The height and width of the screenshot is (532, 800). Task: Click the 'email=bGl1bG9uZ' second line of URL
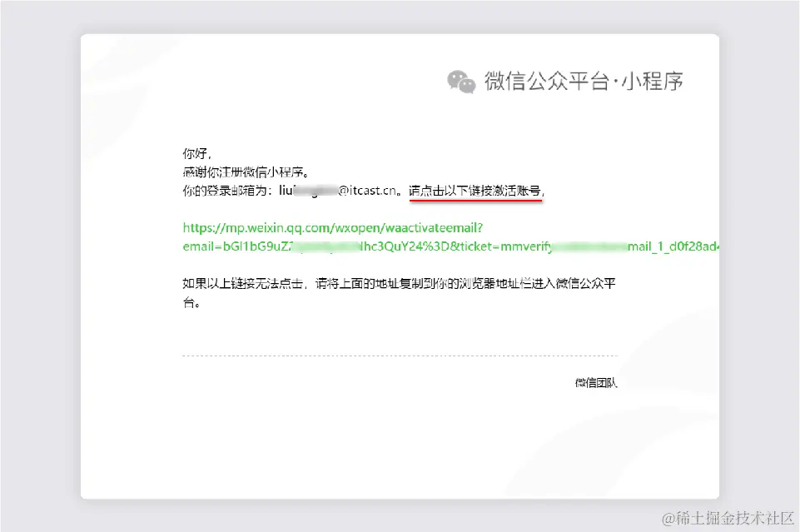450,246
